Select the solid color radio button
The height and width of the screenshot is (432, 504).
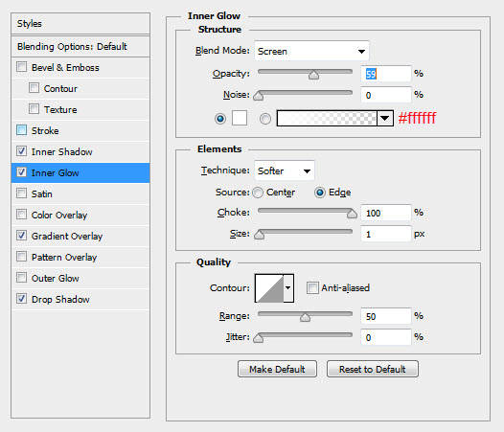tap(220, 119)
